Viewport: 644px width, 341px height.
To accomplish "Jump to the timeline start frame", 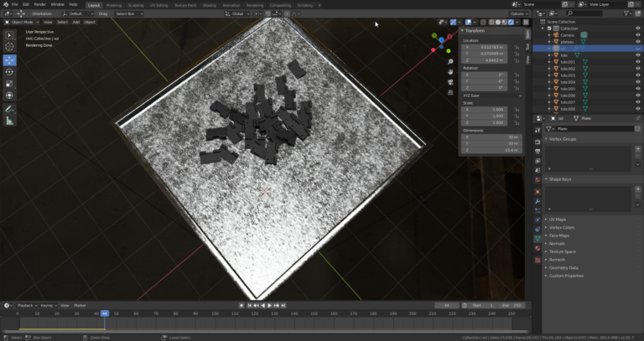I will click(249, 306).
